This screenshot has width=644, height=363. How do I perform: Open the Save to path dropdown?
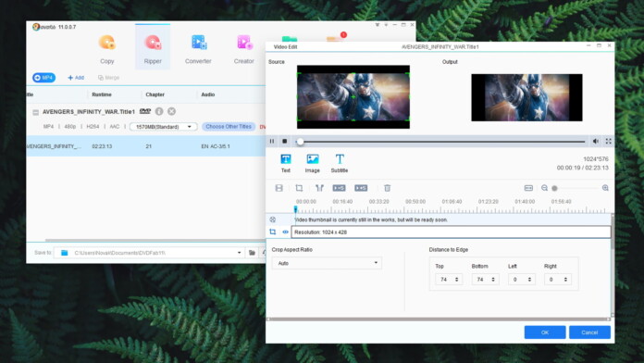click(239, 253)
